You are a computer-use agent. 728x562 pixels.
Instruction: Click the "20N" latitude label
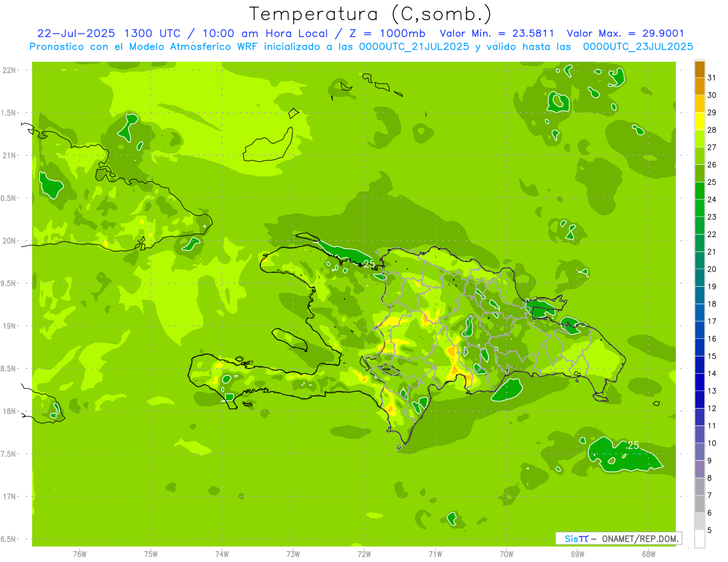(x=9, y=241)
